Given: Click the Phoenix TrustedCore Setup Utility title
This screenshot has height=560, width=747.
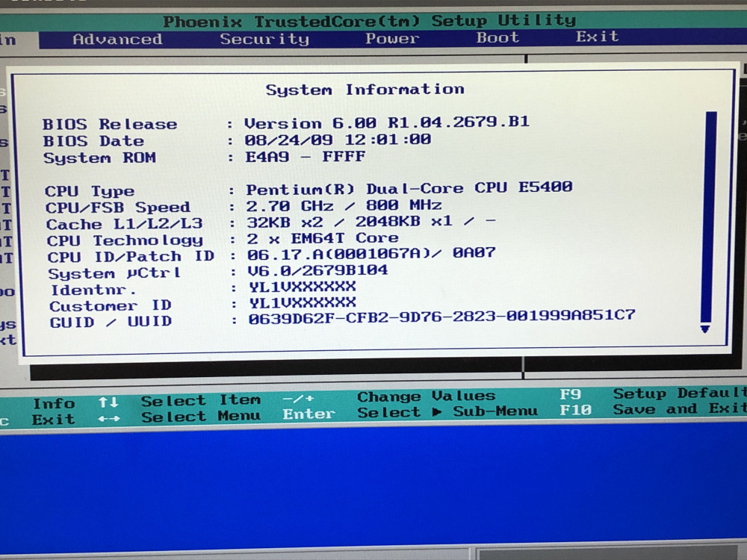Looking at the screenshot, I should pyautogui.click(x=370, y=20).
